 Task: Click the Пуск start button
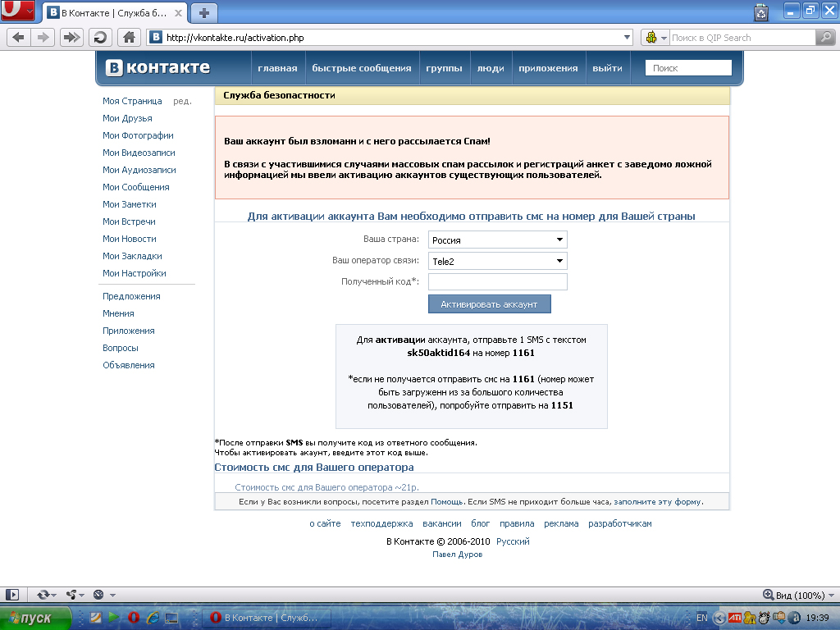(x=35, y=618)
